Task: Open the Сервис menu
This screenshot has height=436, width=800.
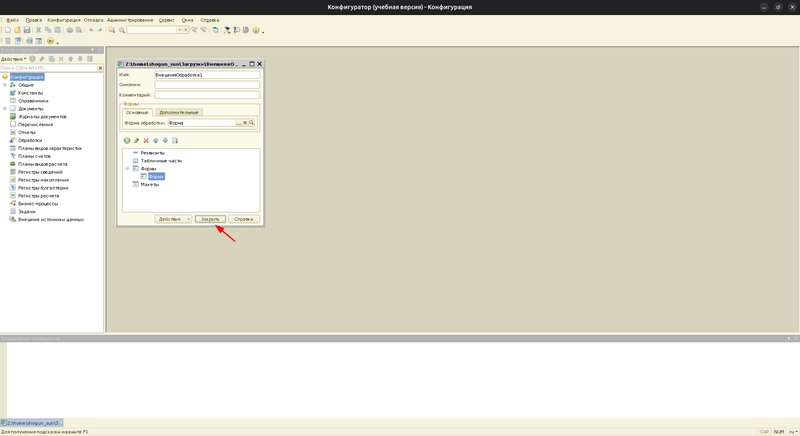Action: click(x=166, y=20)
